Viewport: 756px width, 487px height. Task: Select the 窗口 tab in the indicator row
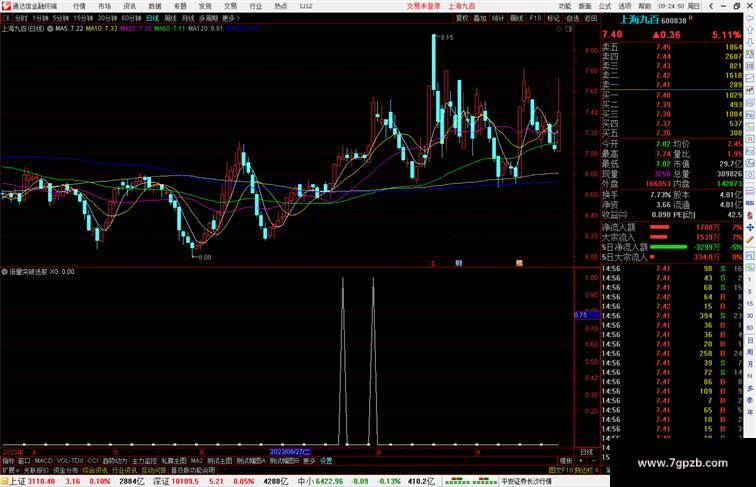pyautogui.click(x=24, y=461)
